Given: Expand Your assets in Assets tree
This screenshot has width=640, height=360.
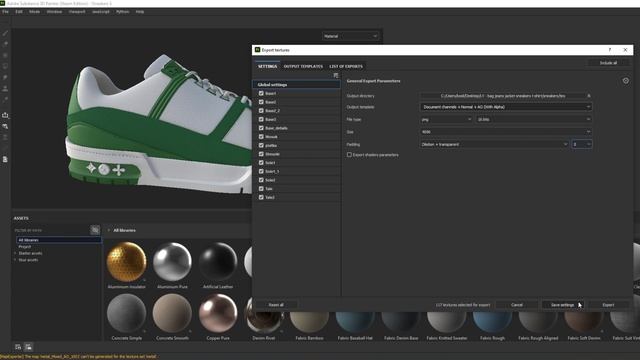Looking at the screenshot, I should click(16, 260).
